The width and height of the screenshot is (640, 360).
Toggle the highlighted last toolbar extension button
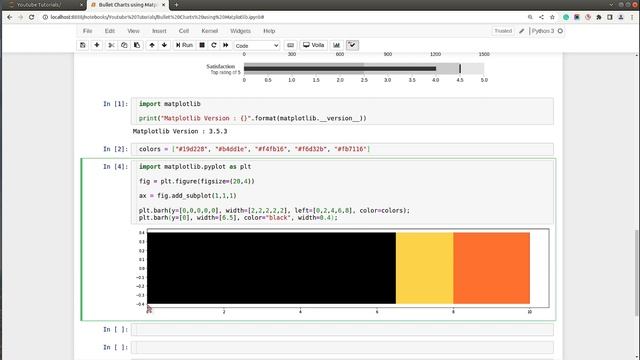tap(352, 45)
